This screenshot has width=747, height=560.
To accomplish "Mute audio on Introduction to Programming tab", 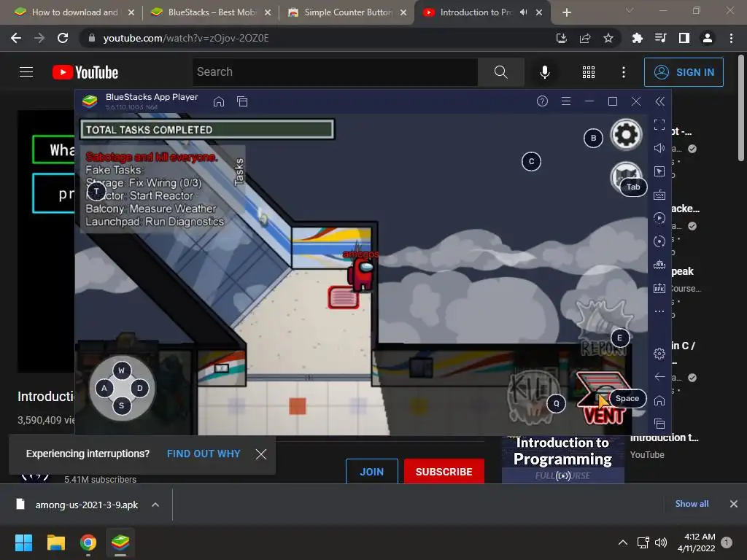I will (524, 12).
